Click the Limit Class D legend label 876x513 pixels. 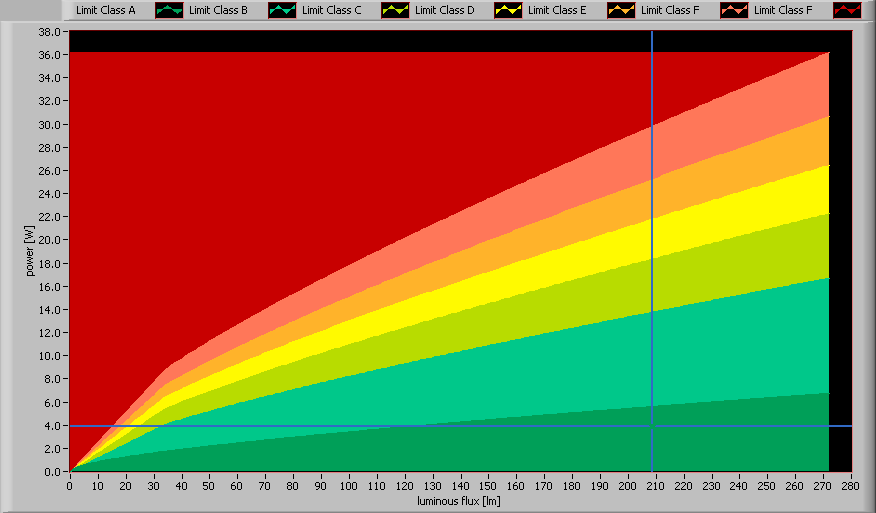[x=444, y=10]
